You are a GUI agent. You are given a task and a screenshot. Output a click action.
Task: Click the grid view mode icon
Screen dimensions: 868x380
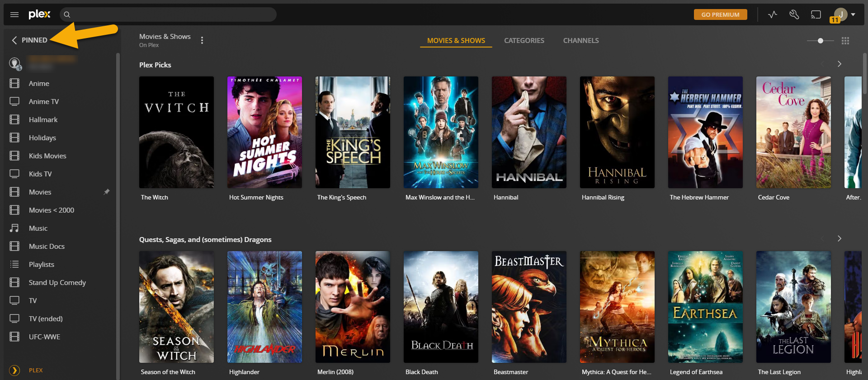click(845, 41)
